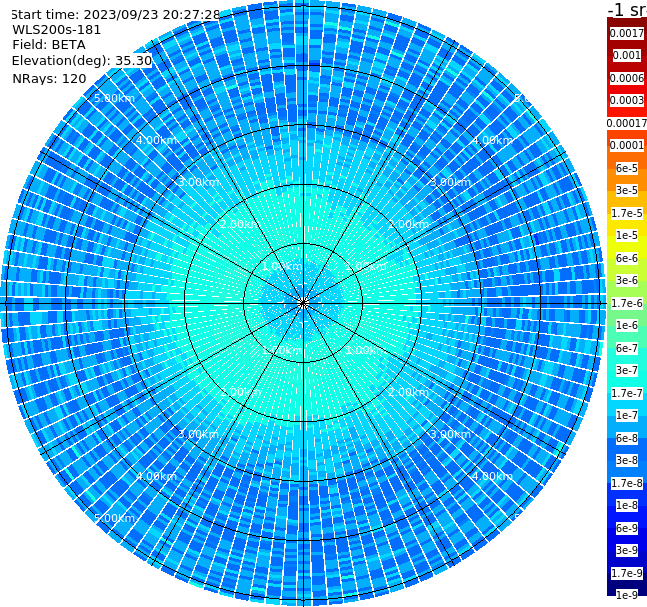Select the 3e-5 colorbar tick
The image size is (647, 607).
[627, 190]
